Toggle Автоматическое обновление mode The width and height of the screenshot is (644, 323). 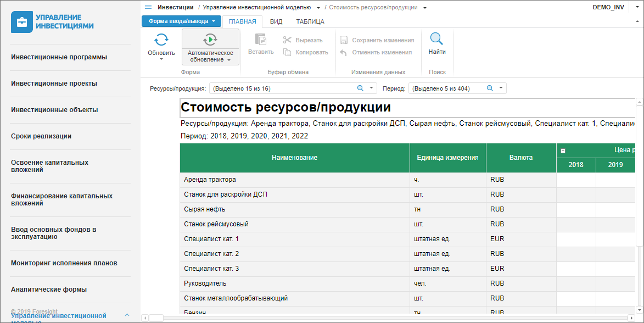(210, 40)
